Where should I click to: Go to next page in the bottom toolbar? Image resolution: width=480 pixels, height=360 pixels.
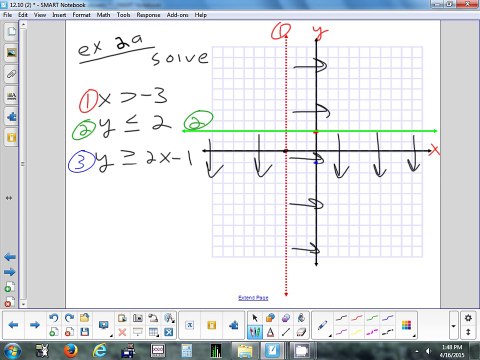click(x=35, y=325)
